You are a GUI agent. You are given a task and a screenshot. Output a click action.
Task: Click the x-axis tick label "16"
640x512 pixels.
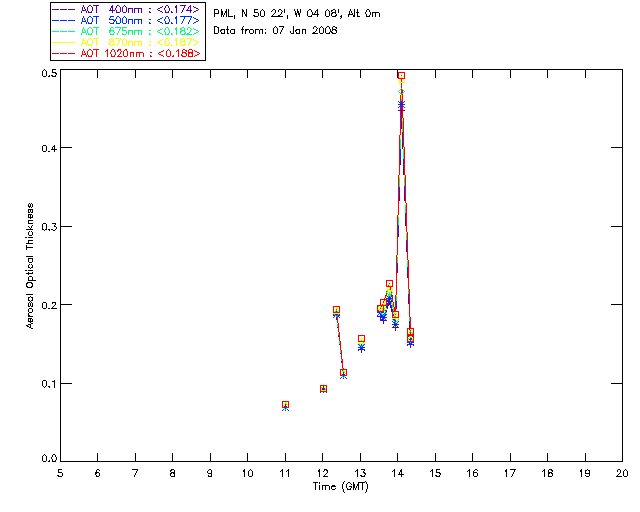tap(473, 474)
